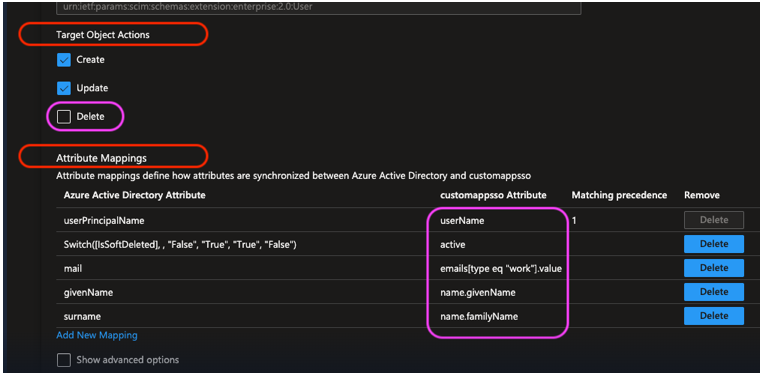Click the name.givenName target attribute
The width and height of the screenshot is (764, 374).
[x=478, y=292]
